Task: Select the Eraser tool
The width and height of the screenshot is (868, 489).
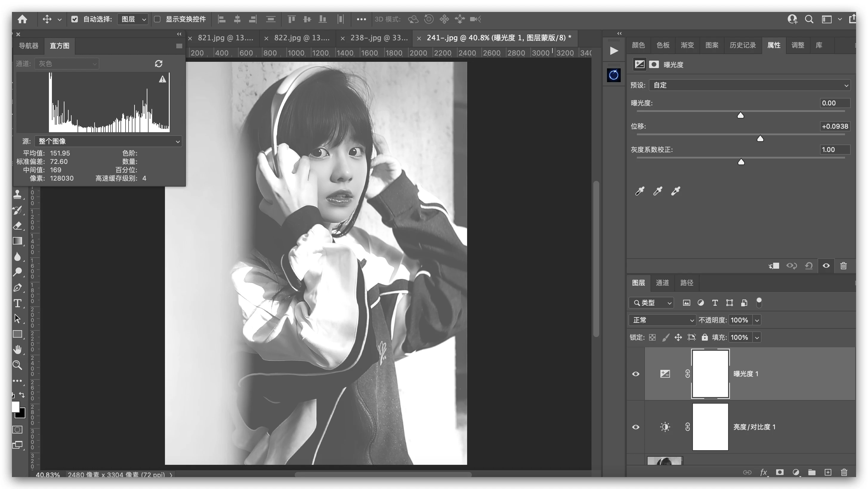Action: coord(18,226)
